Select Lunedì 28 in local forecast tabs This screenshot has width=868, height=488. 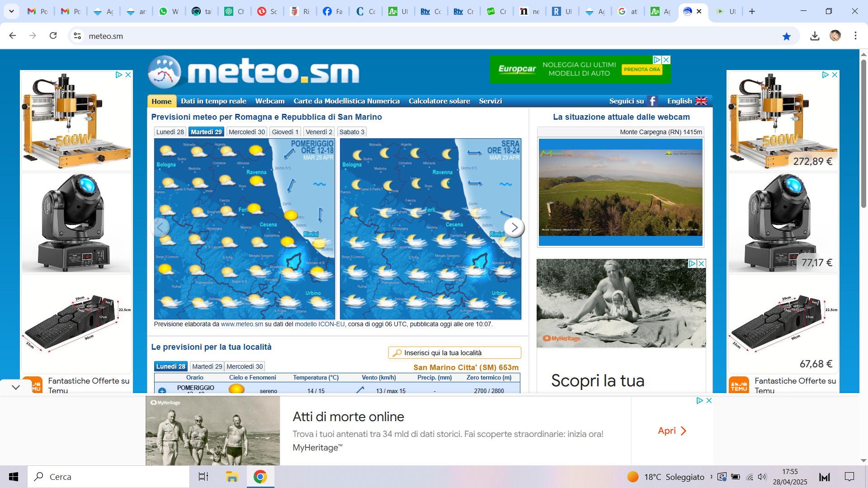click(171, 366)
